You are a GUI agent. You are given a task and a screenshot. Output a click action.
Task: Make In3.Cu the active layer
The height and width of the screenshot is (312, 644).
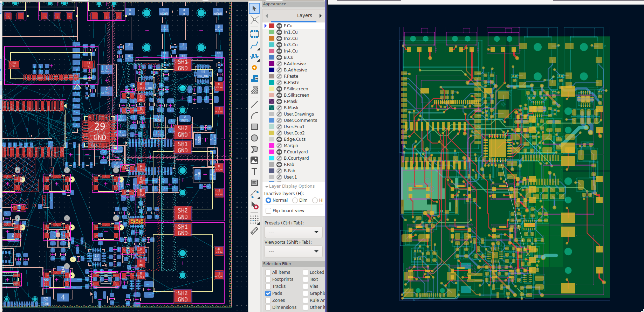[x=290, y=45]
